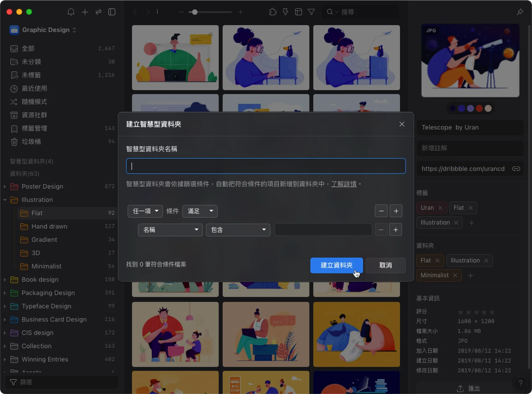Click the help question mark button
The width and height of the screenshot is (532, 394).
[520, 383]
